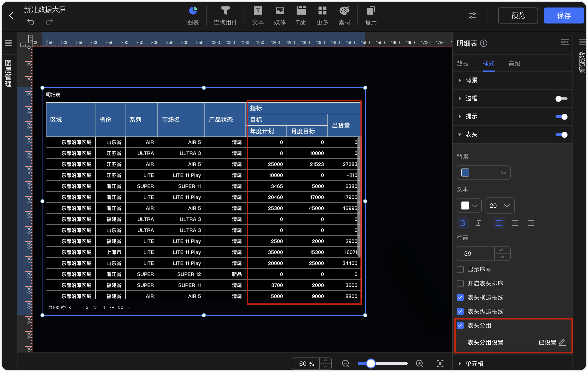Fit canvas to screen icon
Viewport: 588px width, 372px height.
coord(440,363)
